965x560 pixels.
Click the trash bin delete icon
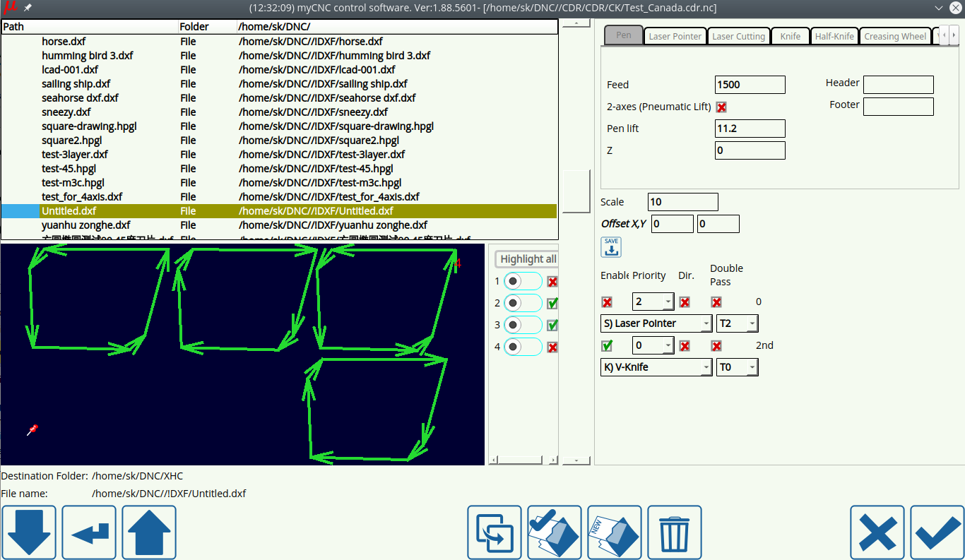pos(675,532)
